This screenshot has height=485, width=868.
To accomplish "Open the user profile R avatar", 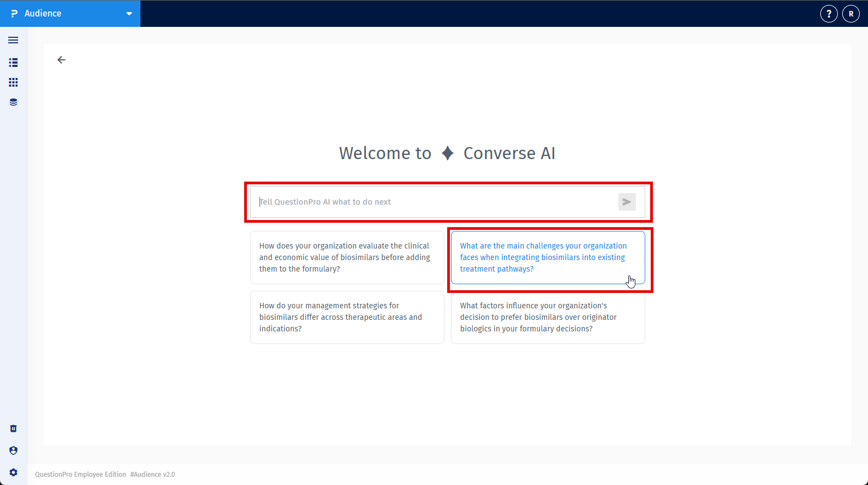I will (851, 14).
